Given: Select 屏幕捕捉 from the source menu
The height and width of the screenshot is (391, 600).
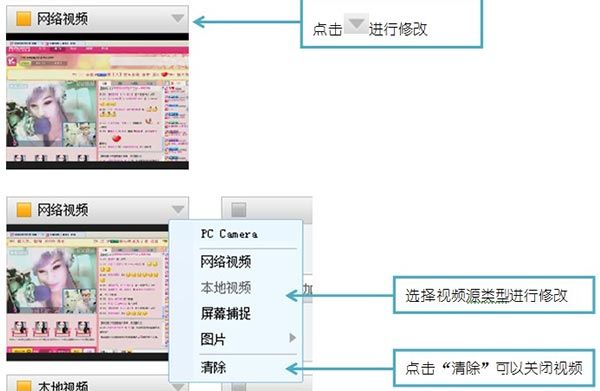Looking at the screenshot, I should click(226, 313).
